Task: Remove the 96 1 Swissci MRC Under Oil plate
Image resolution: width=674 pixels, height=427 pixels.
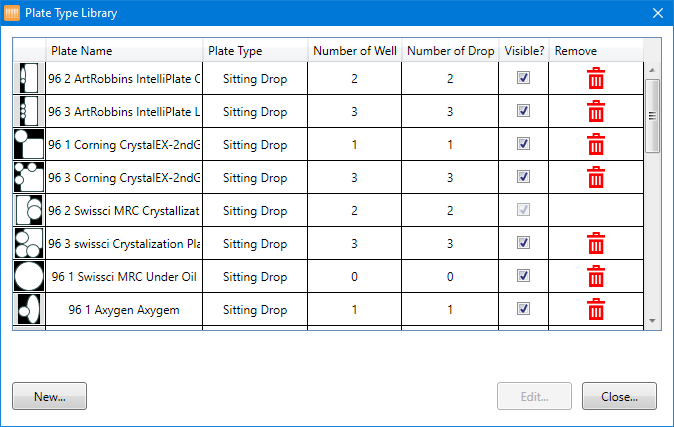Action: (x=596, y=276)
